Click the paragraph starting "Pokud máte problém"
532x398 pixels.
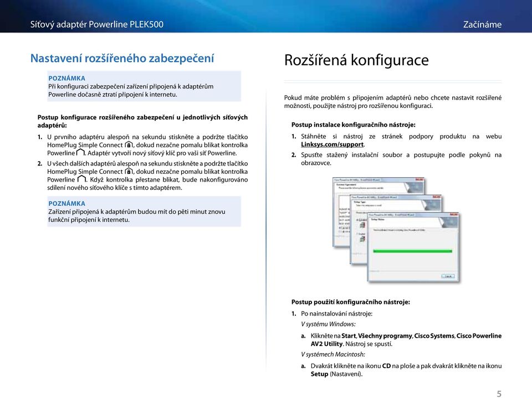[x=392, y=102]
